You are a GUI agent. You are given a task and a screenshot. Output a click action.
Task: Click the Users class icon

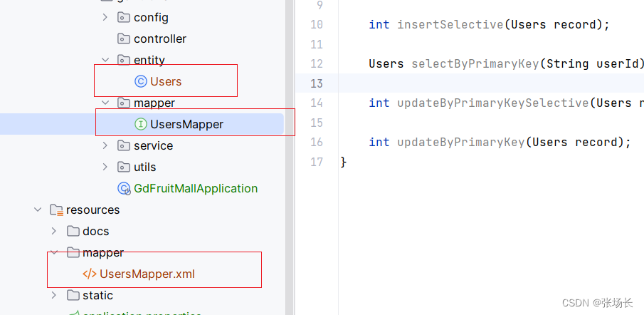tap(140, 81)
